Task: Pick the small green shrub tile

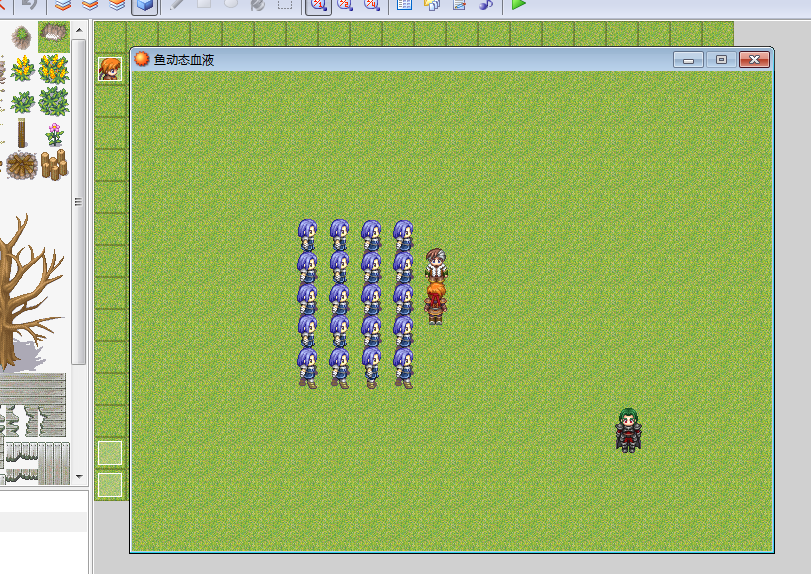Action: (x=22, y=102)
